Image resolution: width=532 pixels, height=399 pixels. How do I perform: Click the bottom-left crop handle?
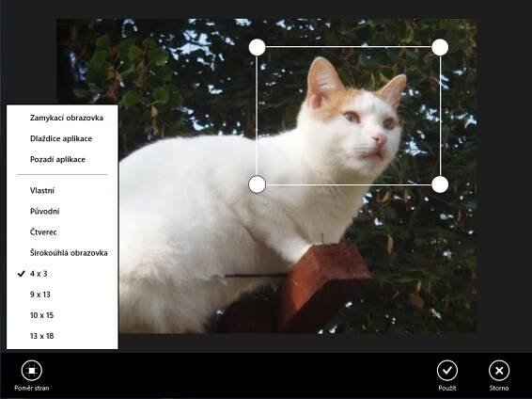point(257,184)
